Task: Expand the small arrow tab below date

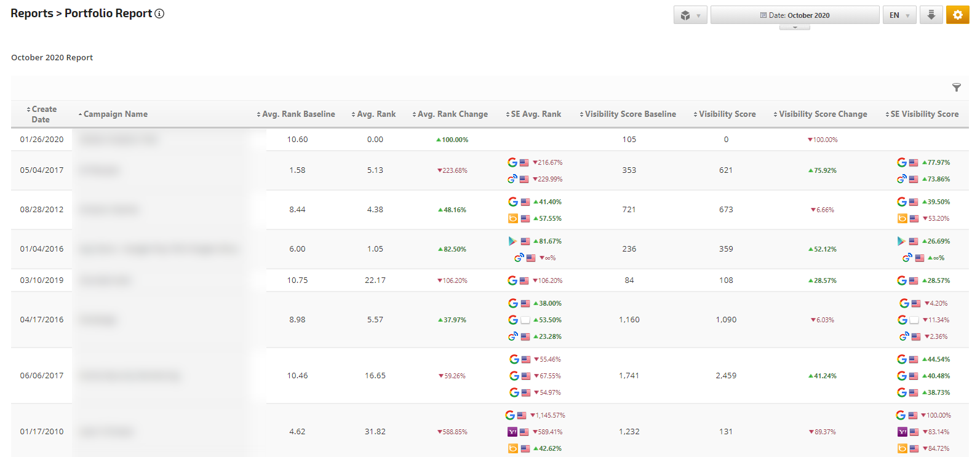Action: click(794, 27)
